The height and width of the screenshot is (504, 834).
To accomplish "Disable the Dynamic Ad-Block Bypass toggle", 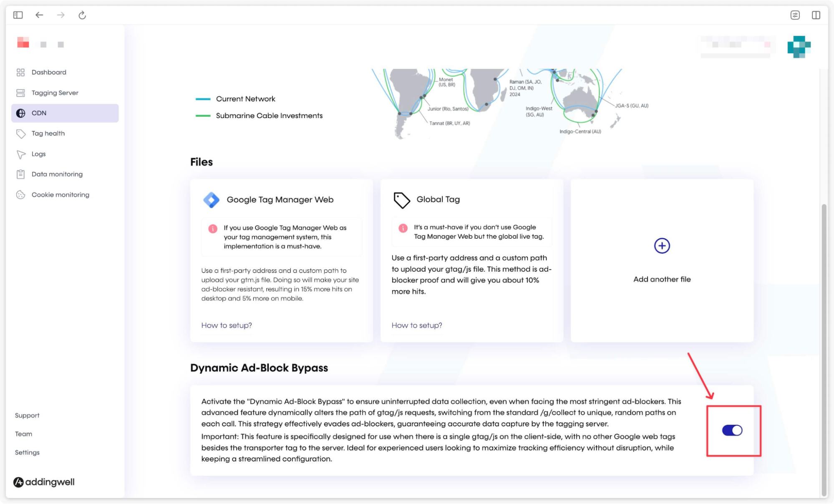I will tap(732, 430).
